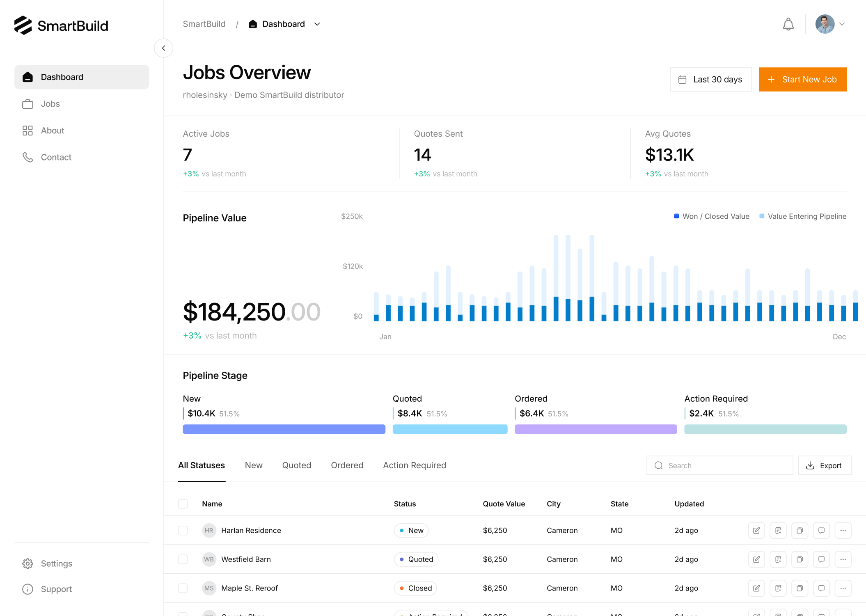Click the edit icon for Harlan Residence

tap(756, 530)
